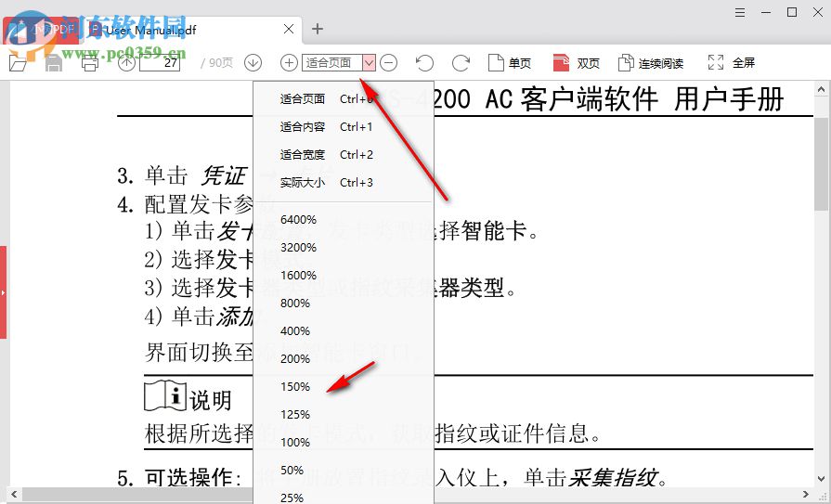Select 实际大小 Ctrl+3 option
This screenshot has width=831, height=504.
pyautogui.click(x=344, y=183)
